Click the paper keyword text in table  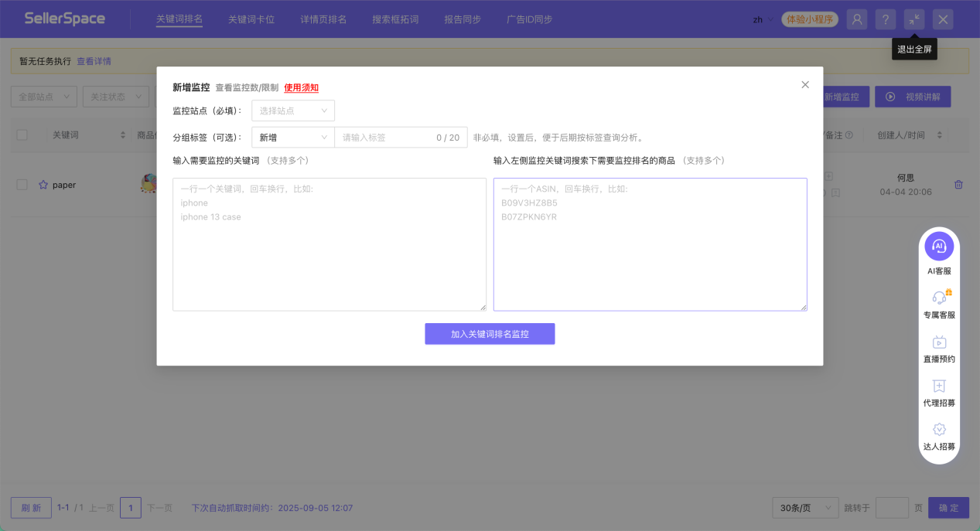tap(64, 185)
